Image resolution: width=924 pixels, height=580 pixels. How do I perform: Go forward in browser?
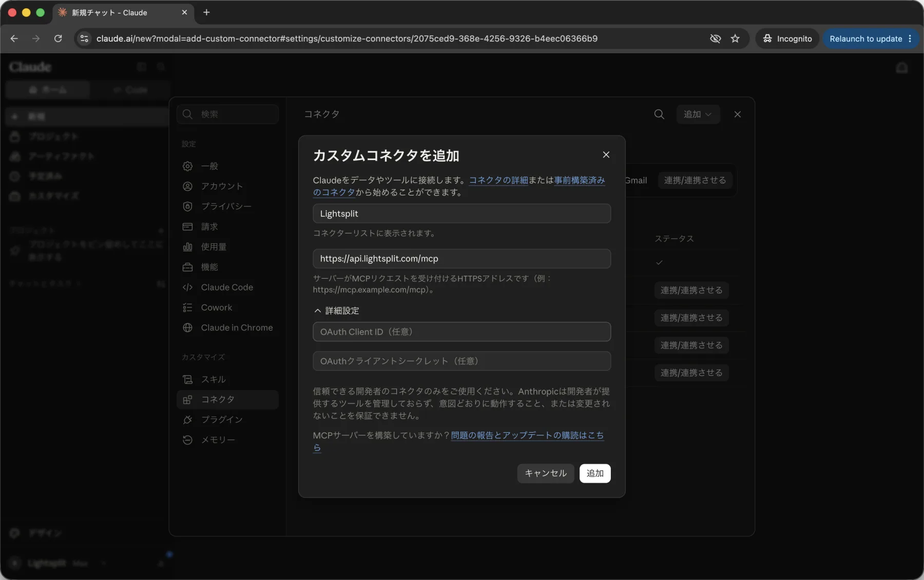[x=36, y=38]
